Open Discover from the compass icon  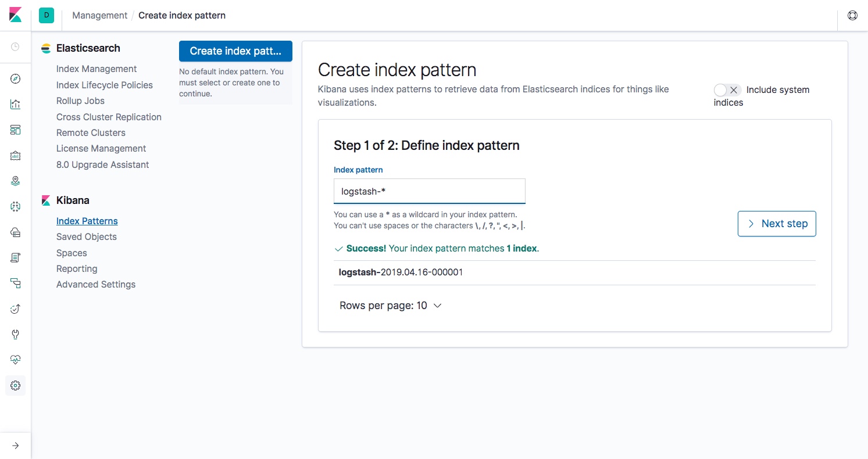pos(16,79)
